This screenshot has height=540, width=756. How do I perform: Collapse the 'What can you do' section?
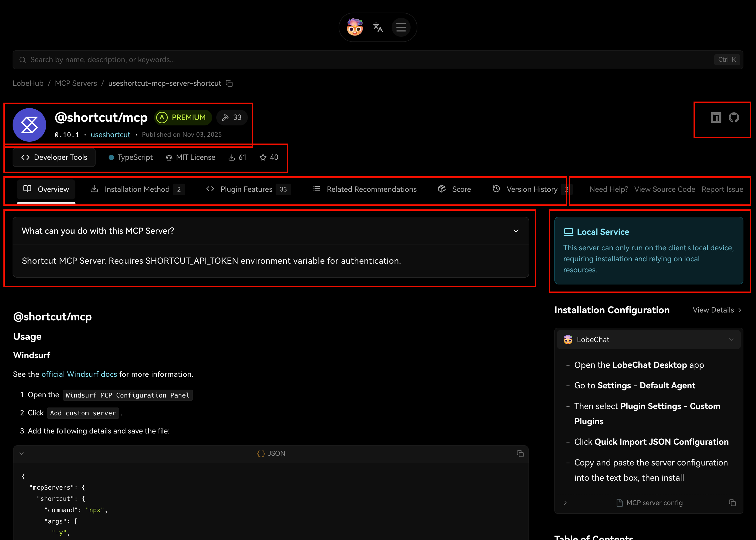click(x=516, y=231)
